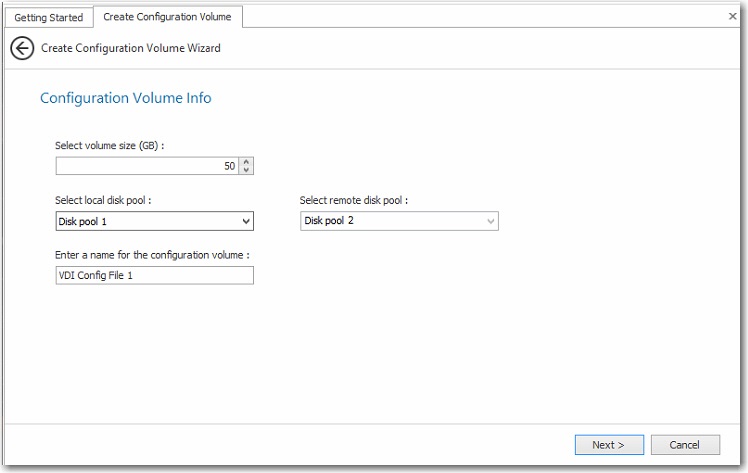Screen dimensions: 748x473
Task: Select the Create Configuration Volume tab
Action: pos(167,17)
